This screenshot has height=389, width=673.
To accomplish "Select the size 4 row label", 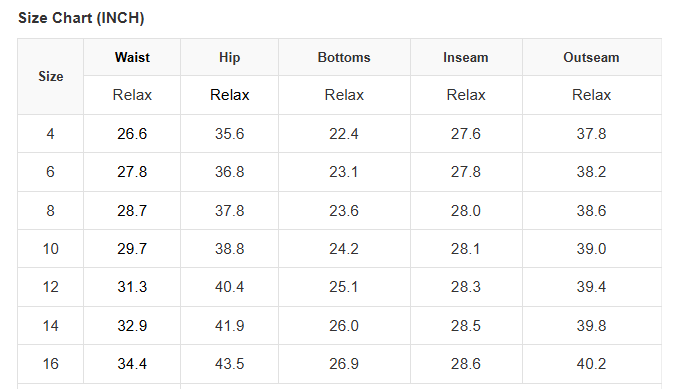I will tap(50, 134).
